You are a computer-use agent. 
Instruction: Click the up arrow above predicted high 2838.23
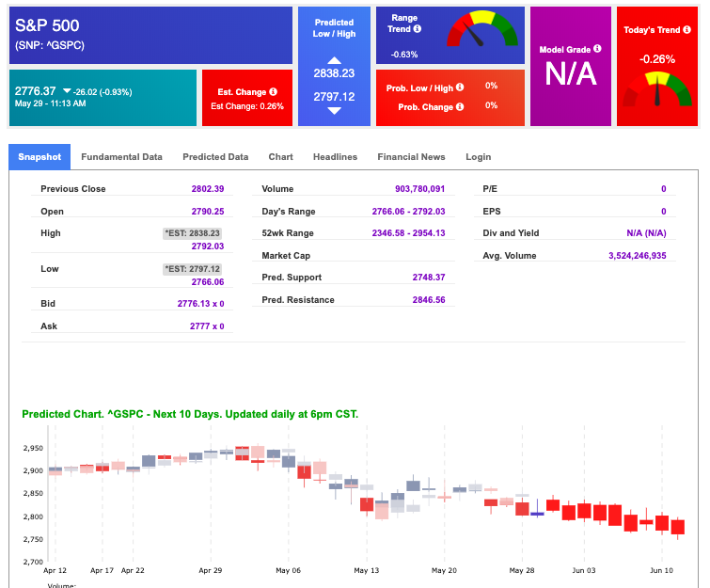(334, 60)
